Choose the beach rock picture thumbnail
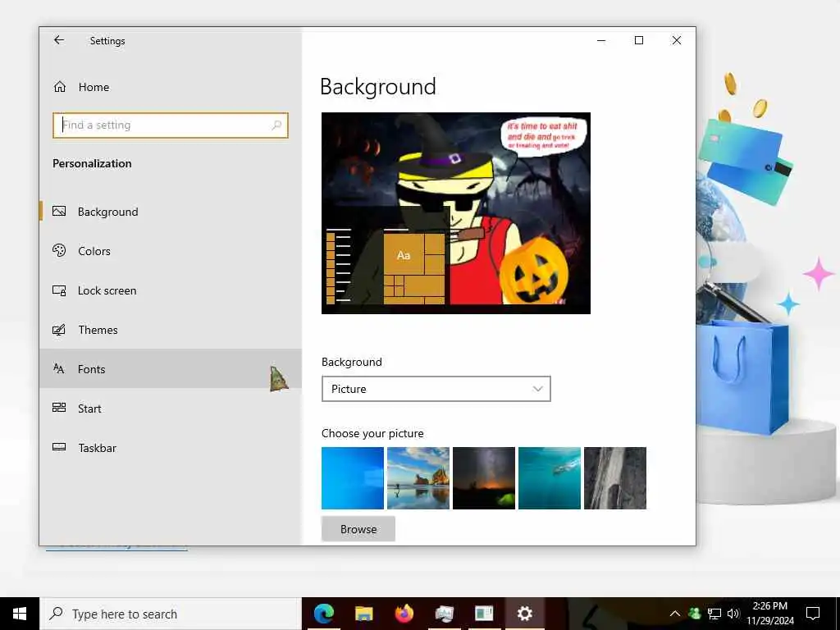The image size is (840, 630). 418,478
